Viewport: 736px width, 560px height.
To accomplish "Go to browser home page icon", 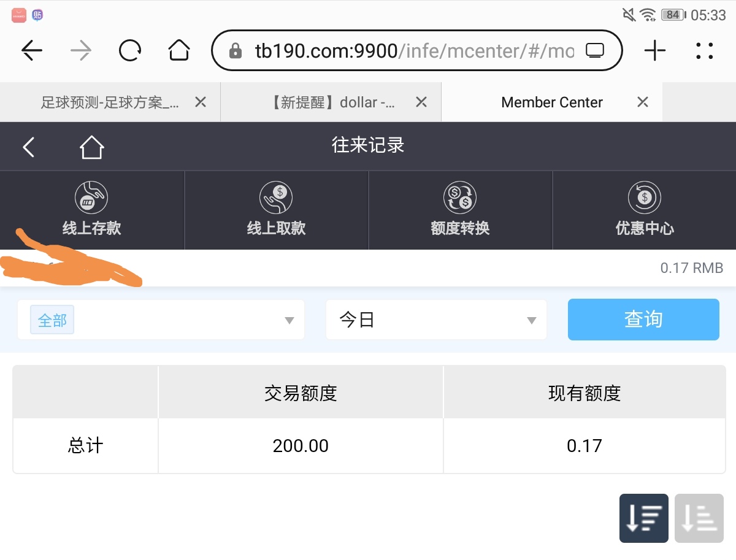I will [x=179, y=51].
